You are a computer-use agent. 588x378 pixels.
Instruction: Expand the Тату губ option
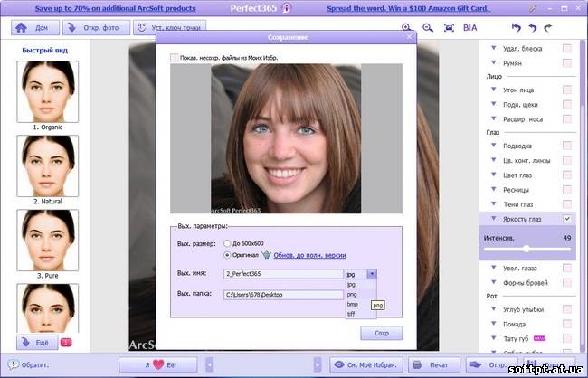pyautogui.click(x=494, y=338)
